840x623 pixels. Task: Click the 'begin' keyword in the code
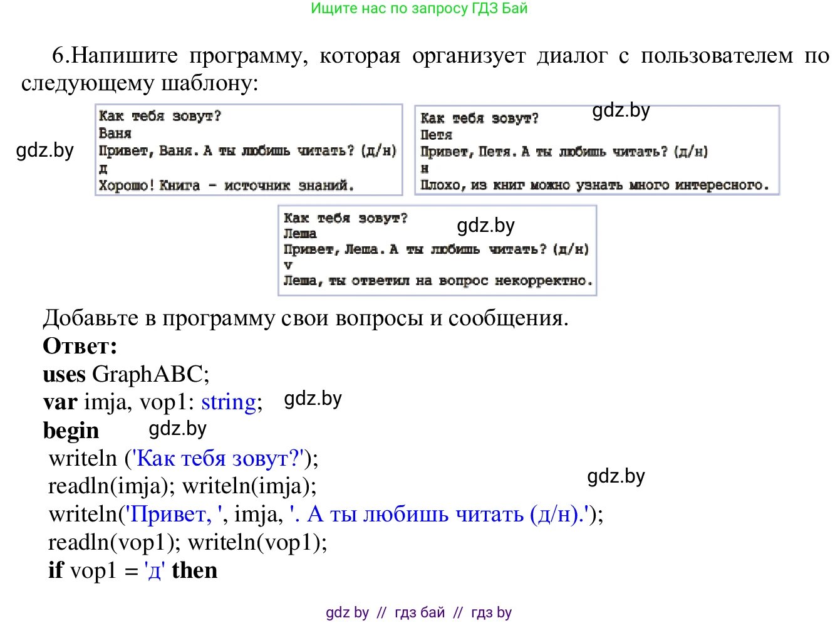pyautogui.click(x=71, y=430)
